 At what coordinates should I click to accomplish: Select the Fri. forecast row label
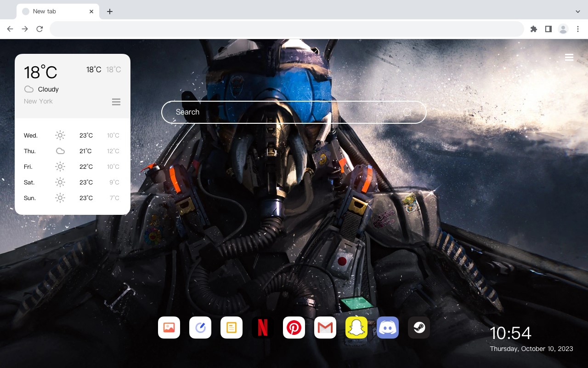click(x=28, y=167)
